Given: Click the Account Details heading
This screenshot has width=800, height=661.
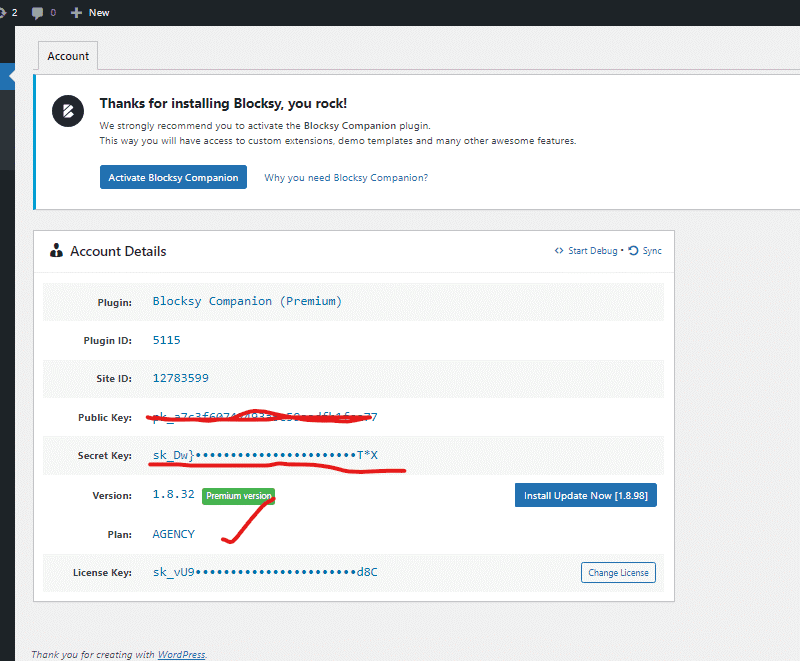Looking at the screenshot, I should (118, 251).
